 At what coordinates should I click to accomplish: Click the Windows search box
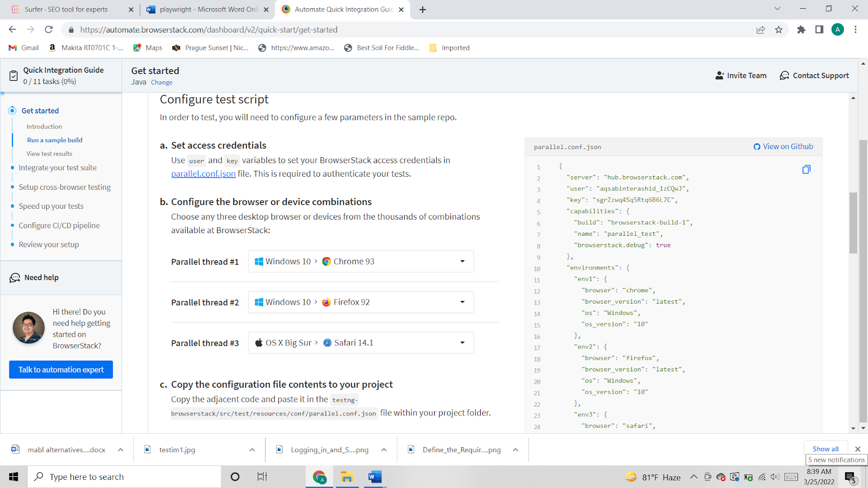pyautogui.click(x=124, y=477)
